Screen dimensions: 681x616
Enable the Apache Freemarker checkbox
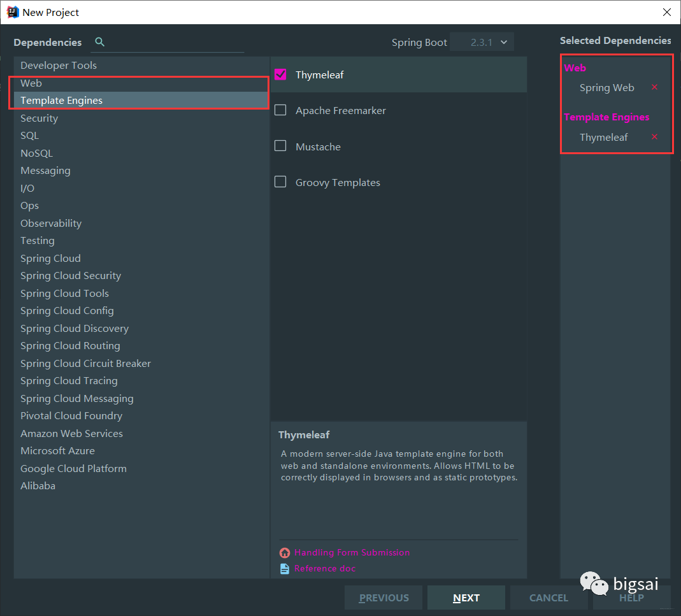[280, 110]
